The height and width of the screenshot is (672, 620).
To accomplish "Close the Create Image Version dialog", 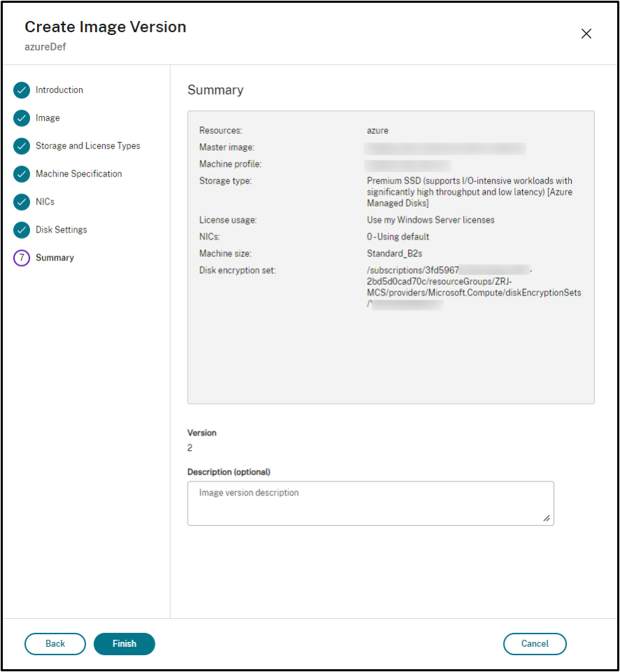I will (x=586, y=34).
